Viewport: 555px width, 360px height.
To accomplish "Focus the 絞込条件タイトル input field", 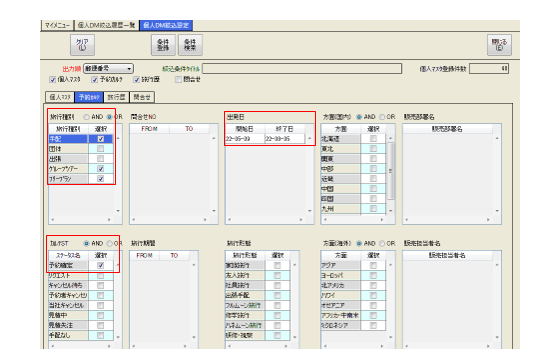I will pos(302,68).
